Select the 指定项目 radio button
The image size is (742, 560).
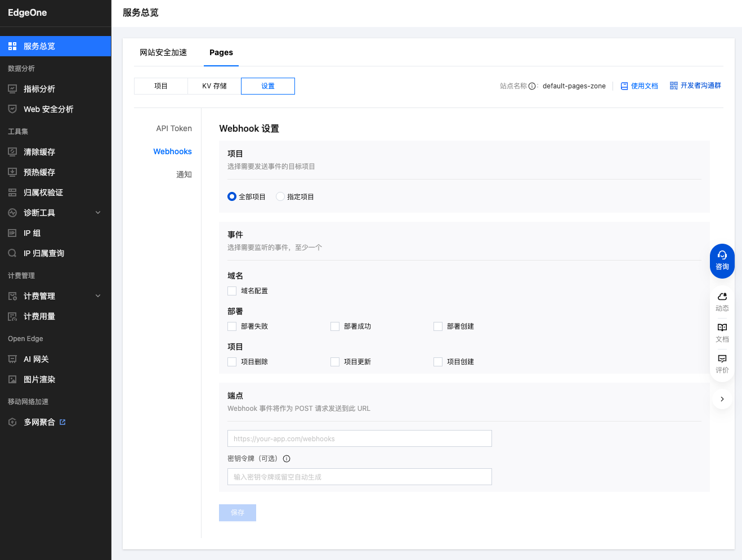pos(280,196)
